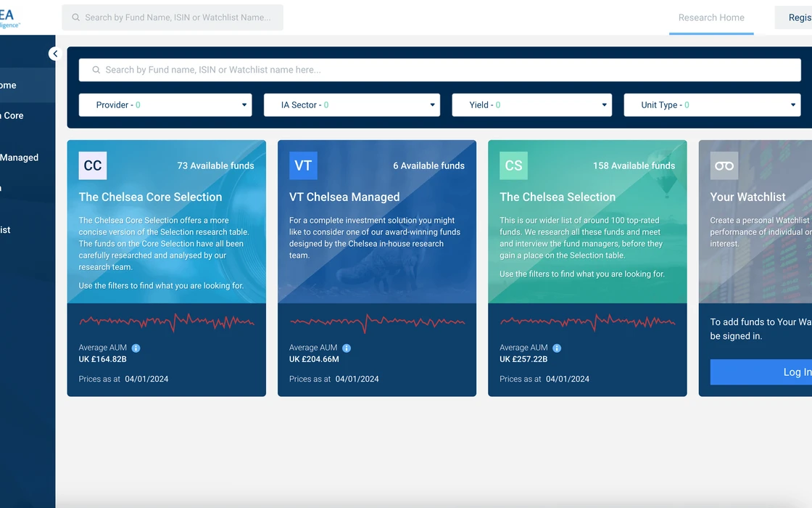Image resolution: width=812 pixels, height=508 pixels.
Task: Open The Chelsea Selection card title
Action: (x=558, y=197)
